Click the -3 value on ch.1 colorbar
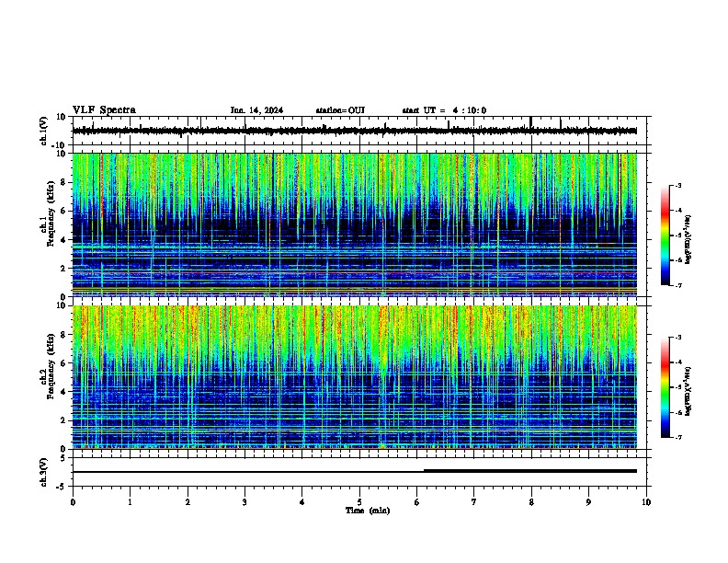The height and width of the screenshot is (563, 728). pyautogui.click(x=677, y=185)
